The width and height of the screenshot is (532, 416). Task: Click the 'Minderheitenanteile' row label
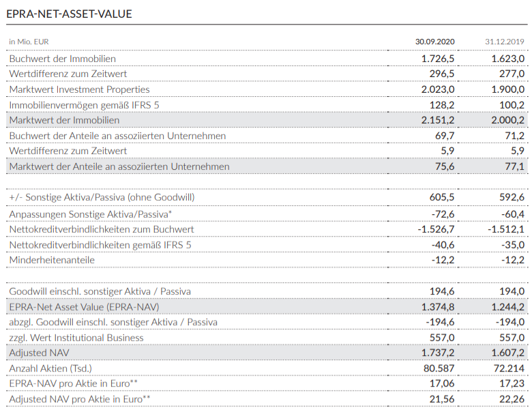[x=52, y=260]
